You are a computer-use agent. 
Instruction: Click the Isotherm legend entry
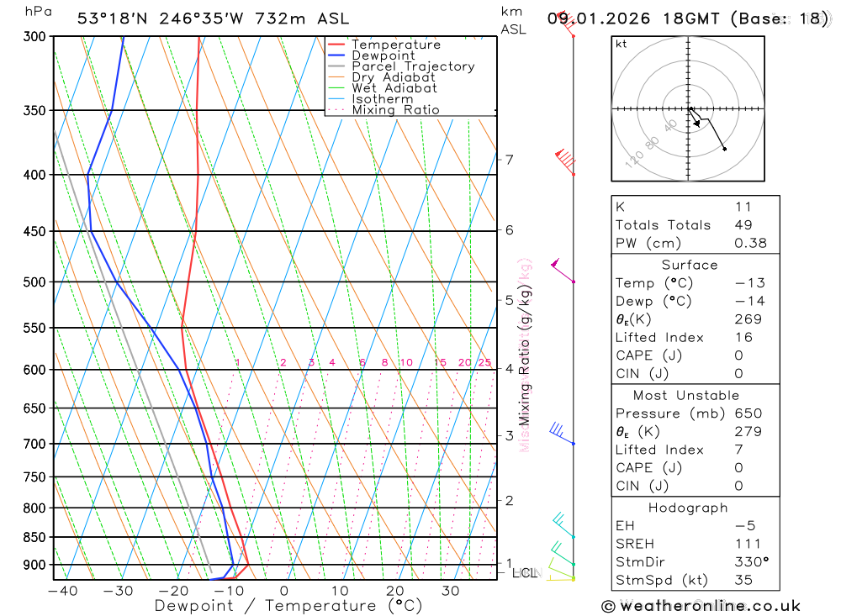370,99
